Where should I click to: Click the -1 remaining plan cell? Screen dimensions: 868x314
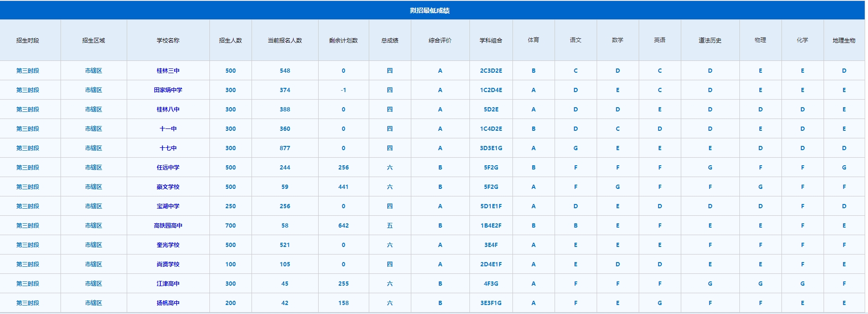point(343,90)
